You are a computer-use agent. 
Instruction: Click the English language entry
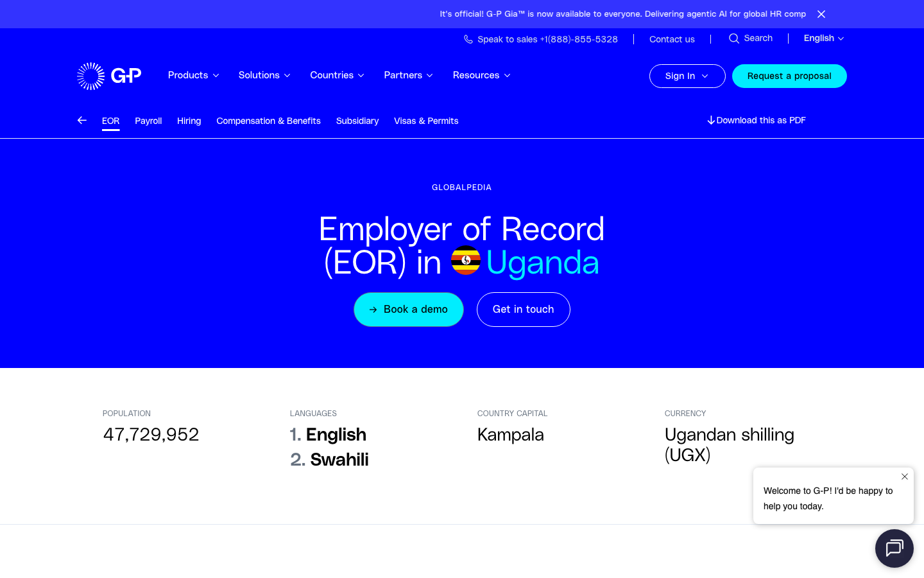336,435
